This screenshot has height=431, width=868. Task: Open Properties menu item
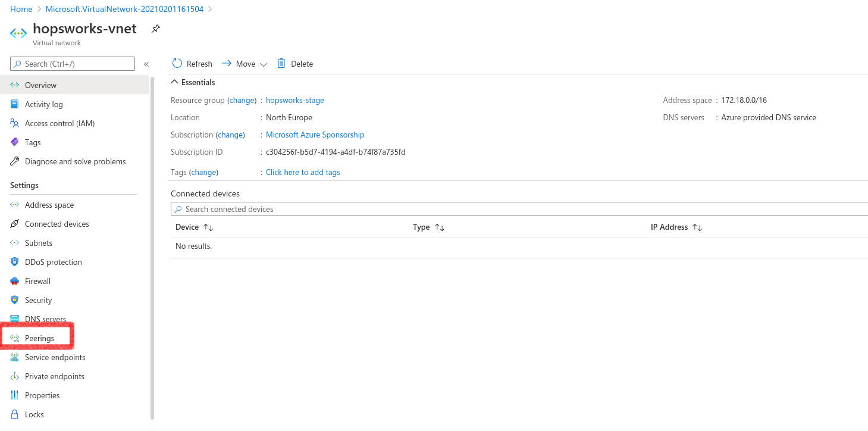[74, 395]
